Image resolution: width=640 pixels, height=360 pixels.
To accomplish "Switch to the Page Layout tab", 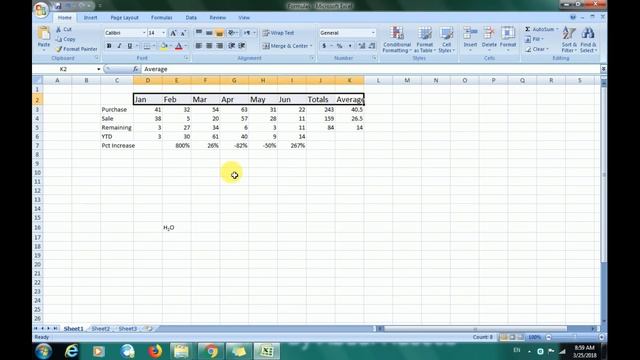I will pos(124,18).
